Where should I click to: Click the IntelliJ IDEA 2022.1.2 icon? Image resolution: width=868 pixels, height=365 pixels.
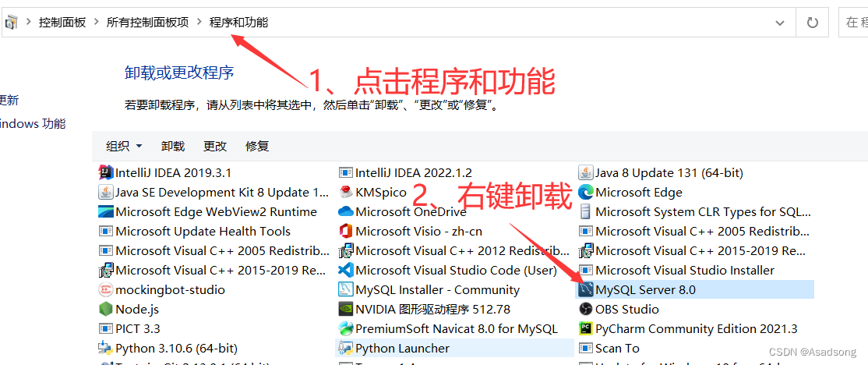click(x=346, y=173)
